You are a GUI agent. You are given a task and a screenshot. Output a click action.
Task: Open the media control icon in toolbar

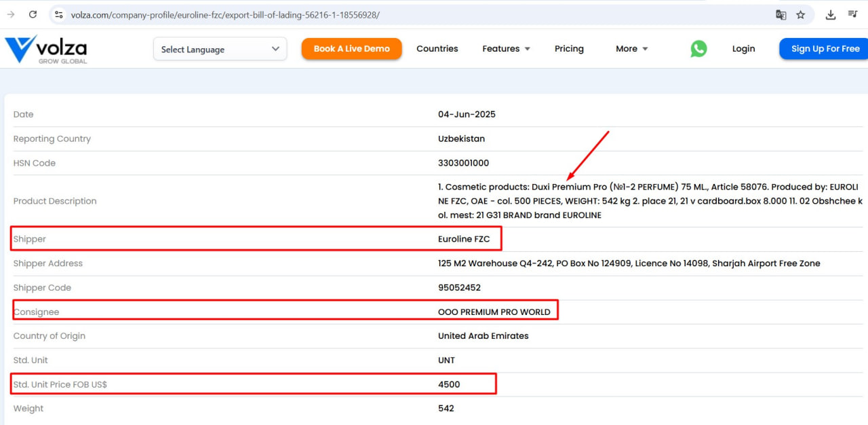coord(853,14)
